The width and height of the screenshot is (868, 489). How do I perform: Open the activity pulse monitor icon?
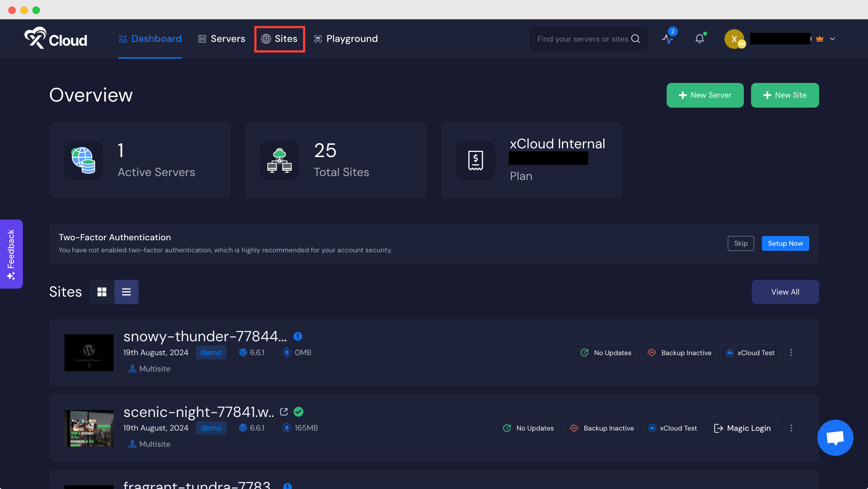pyautogui.click(x=668, y=39)
